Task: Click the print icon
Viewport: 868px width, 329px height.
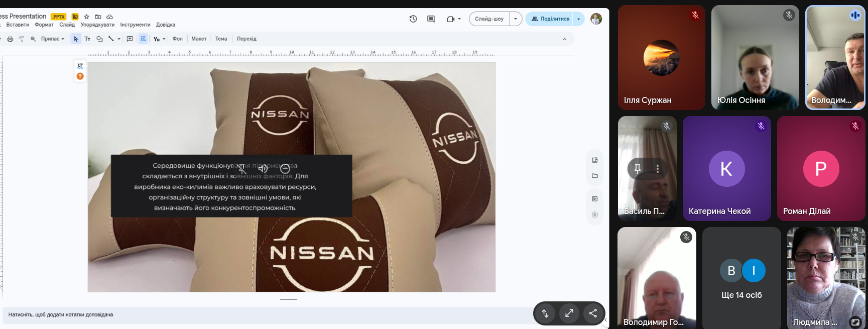Action: point(10,39)
